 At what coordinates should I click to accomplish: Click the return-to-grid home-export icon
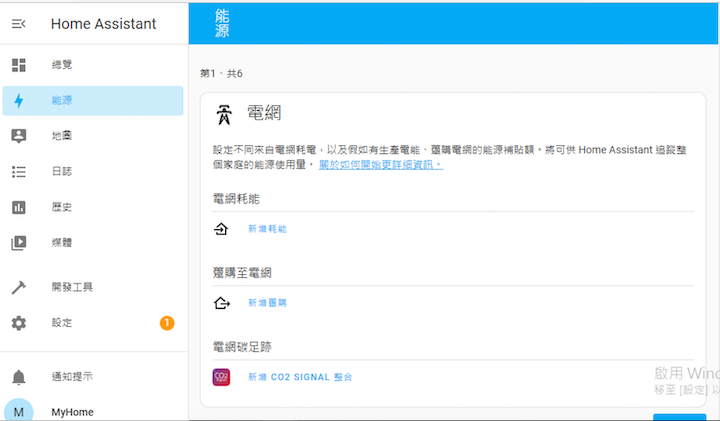point(221,303)
